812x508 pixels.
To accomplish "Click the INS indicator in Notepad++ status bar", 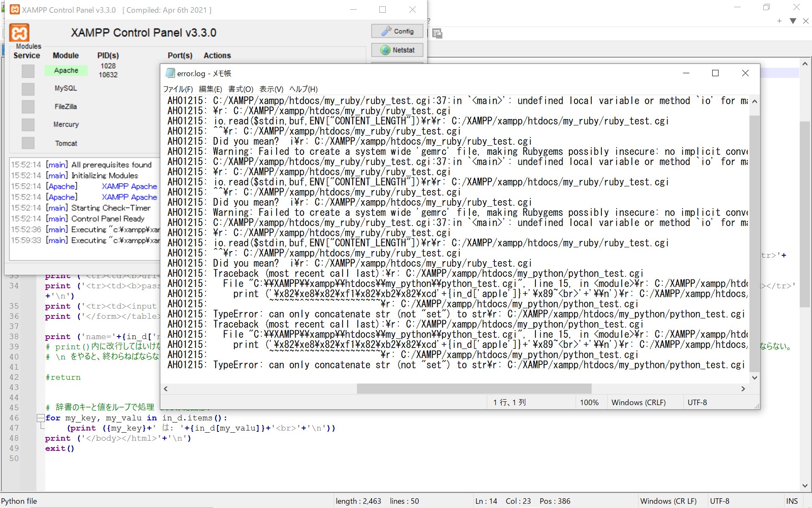I will tap(792, 501).
